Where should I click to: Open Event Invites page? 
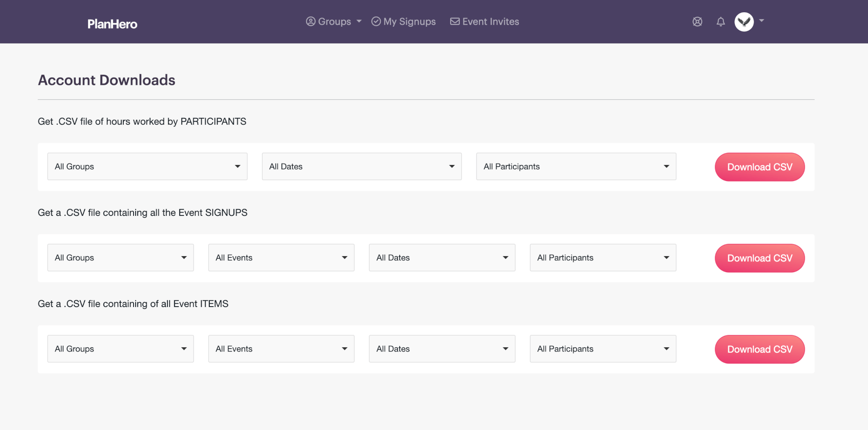coord(484,22)
